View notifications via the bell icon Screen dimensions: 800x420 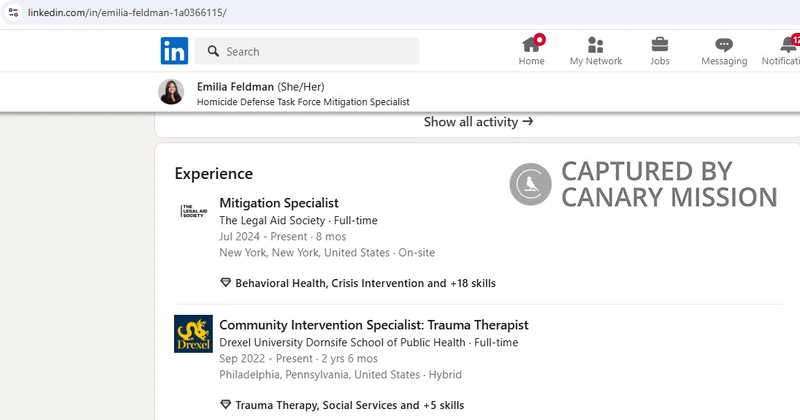click(x=788, y=44)
